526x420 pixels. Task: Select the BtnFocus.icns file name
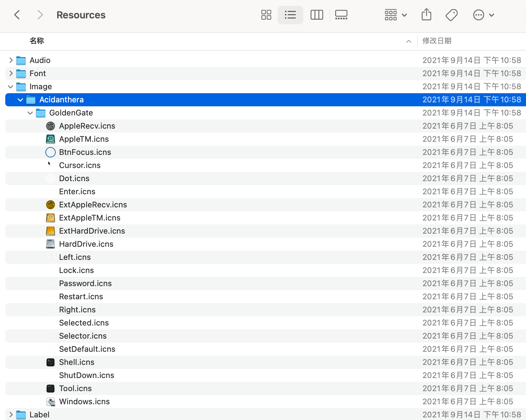click(x=85, y=152)
